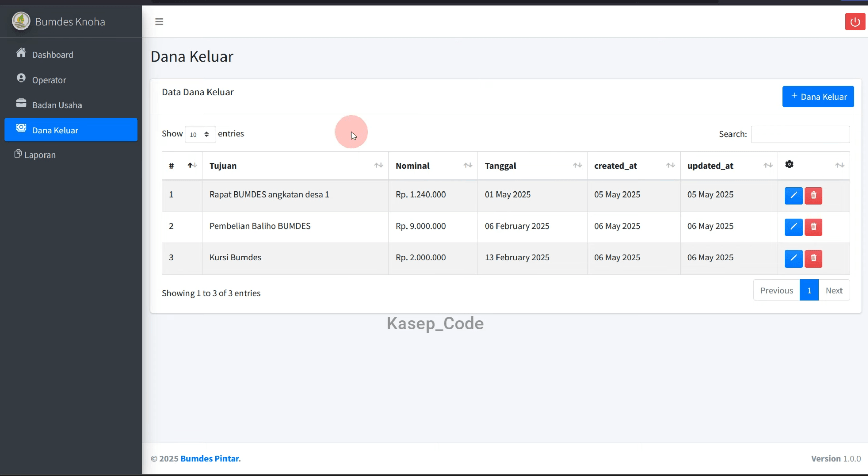Edit the Kursi Bumdes row
This screenshot has height=476, width=868.
(794, 258)
